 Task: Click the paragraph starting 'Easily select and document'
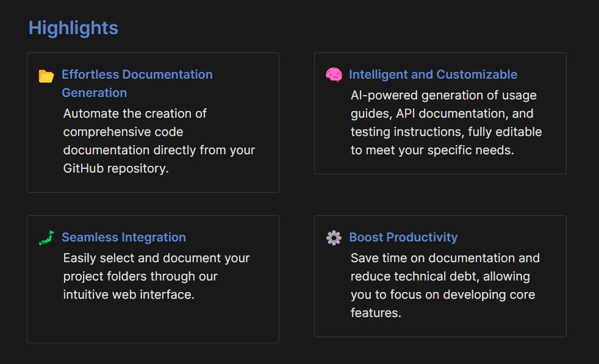coord(156,276)
